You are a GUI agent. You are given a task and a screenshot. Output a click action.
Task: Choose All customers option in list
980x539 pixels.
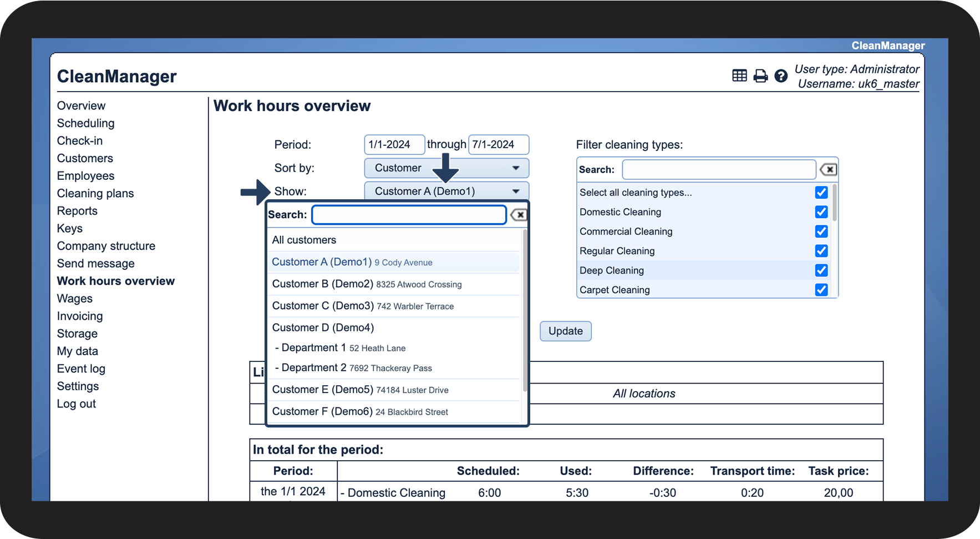click(304, 240)
